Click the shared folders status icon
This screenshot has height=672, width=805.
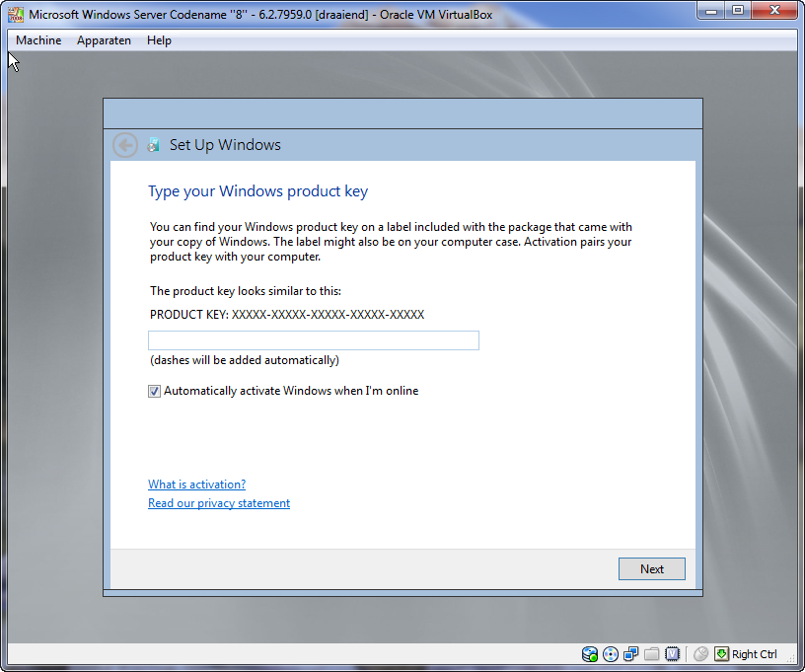pos(651,654)
